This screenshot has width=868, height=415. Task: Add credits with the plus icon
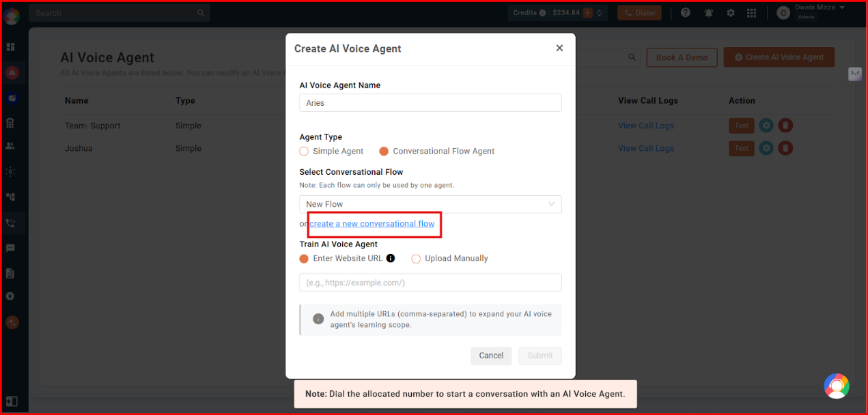point(587,13)
